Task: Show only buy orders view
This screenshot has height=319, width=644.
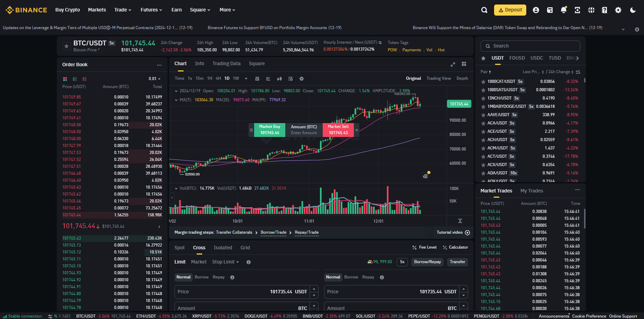Action: coord(75,79)
